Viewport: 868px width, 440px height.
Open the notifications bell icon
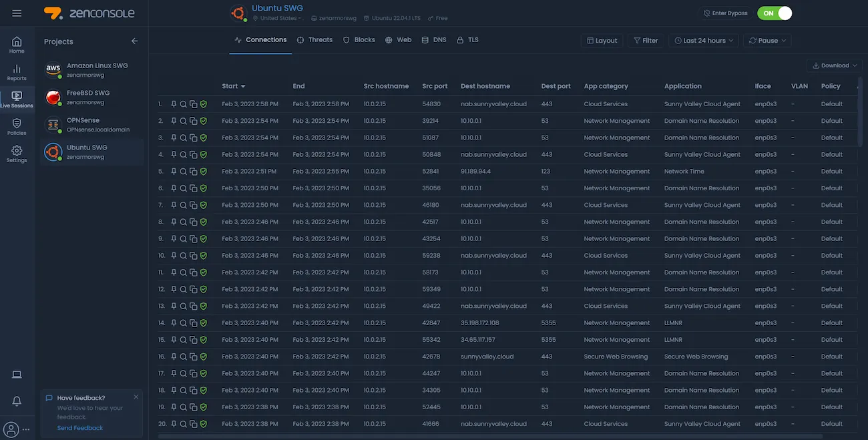click(x=17, y=401)
